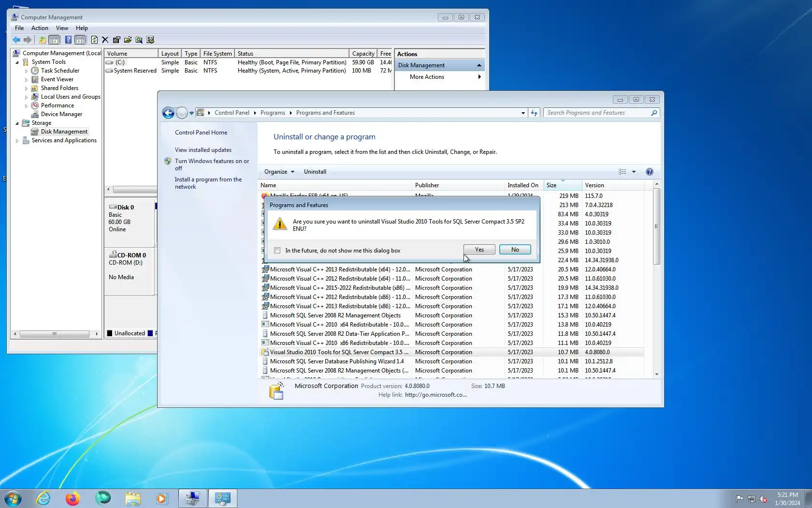Open the File menu in Computer Management
The height and width of the screenshot is (508, 812).
pyautogui.click(x=19, y=28)
